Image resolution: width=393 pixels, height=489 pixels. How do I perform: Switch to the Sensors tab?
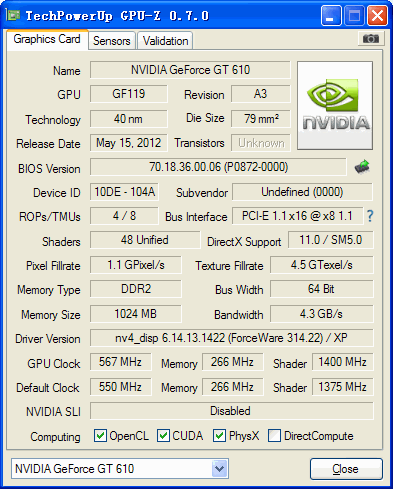112,41
